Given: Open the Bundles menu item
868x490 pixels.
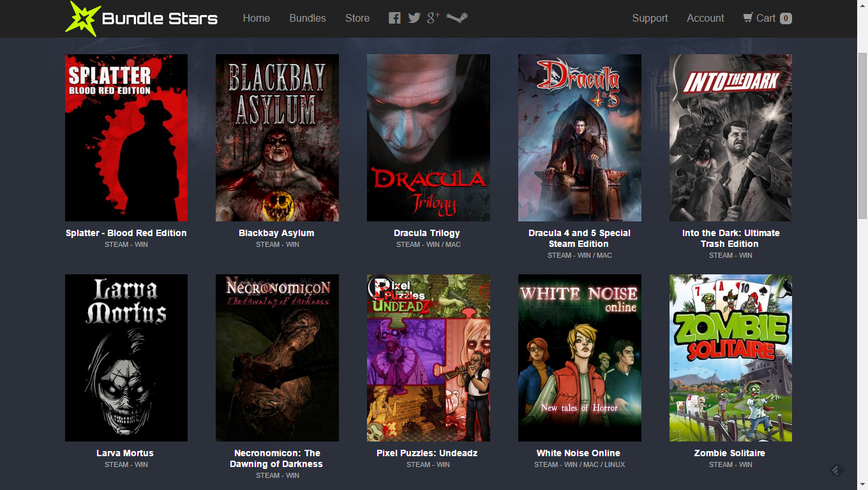Looking at the screenshot, I should coord(307,18).
